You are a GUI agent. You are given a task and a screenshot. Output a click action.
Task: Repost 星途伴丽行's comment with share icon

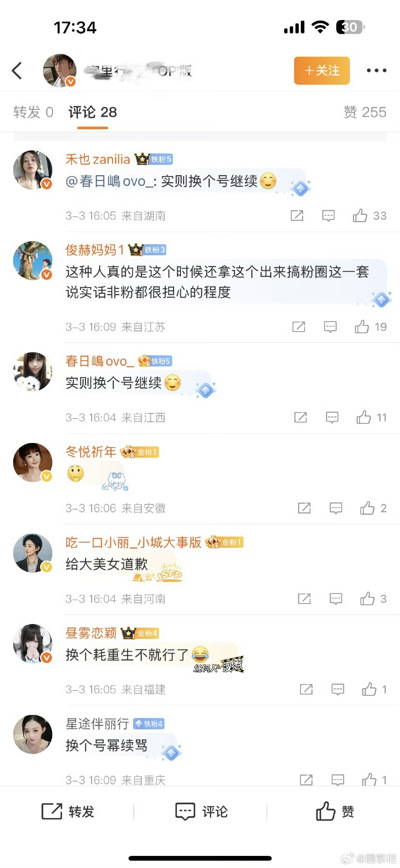coord(306,780)
